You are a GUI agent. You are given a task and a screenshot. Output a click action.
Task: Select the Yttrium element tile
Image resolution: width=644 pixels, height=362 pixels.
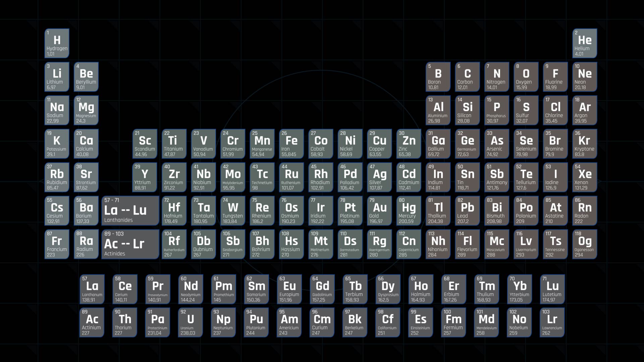pos(145,177)
